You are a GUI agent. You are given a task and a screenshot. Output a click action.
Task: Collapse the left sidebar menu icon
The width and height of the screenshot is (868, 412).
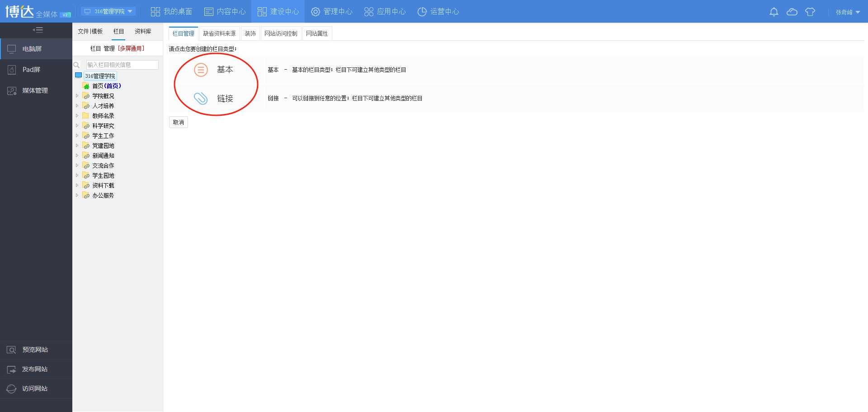click(x=38, y=30)
